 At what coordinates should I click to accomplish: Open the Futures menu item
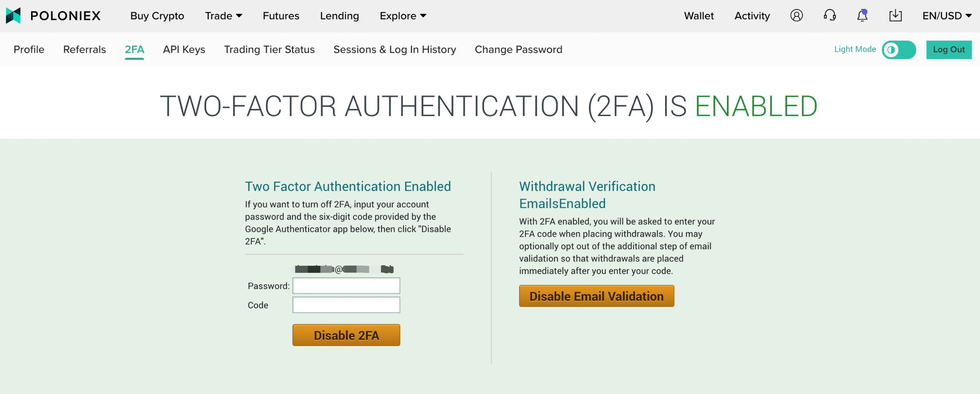pos(281,16)
